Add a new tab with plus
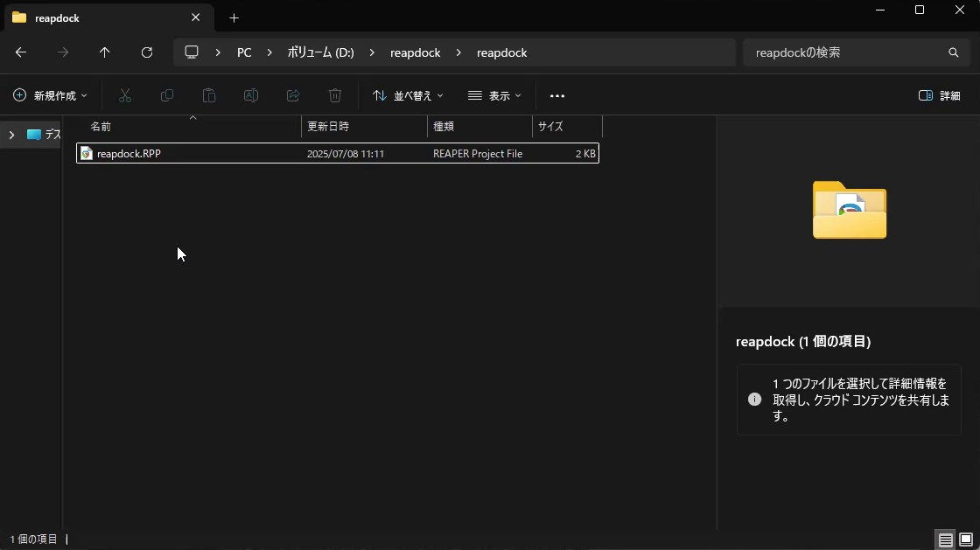The width and height of the screenshot is (980, 550). [x=234, y=18]
